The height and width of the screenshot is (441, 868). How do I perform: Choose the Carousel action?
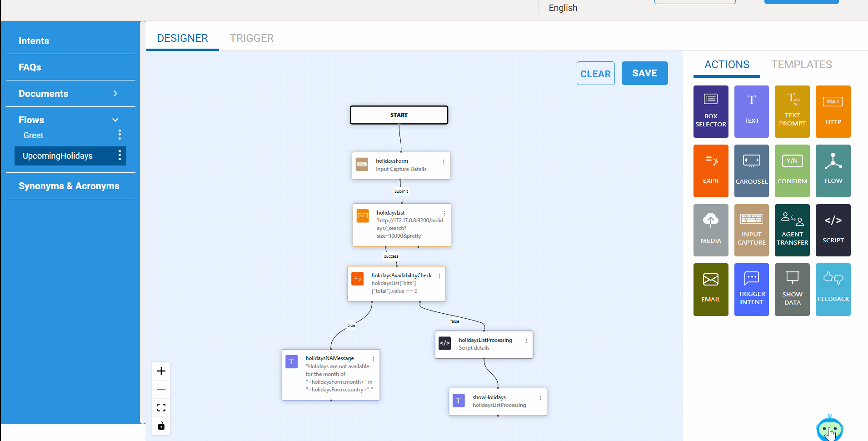[752, 171]
